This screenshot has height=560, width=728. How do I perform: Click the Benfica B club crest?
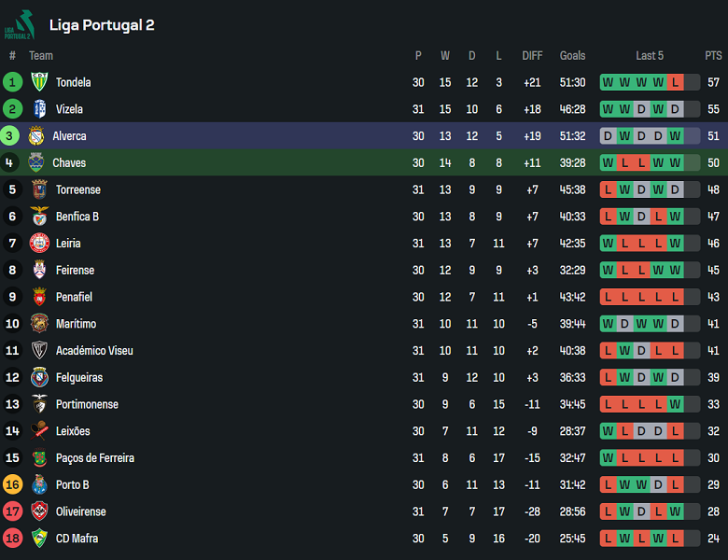[39, 217]
